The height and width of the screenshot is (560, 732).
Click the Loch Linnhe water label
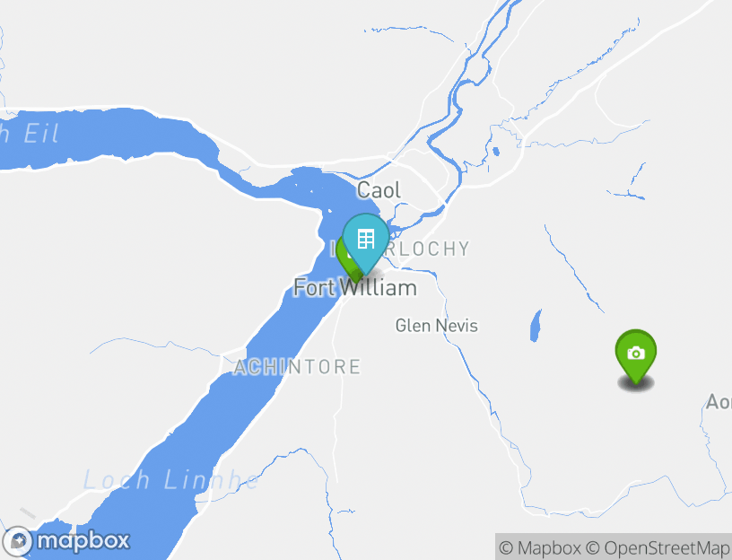[x=170, y=481]
